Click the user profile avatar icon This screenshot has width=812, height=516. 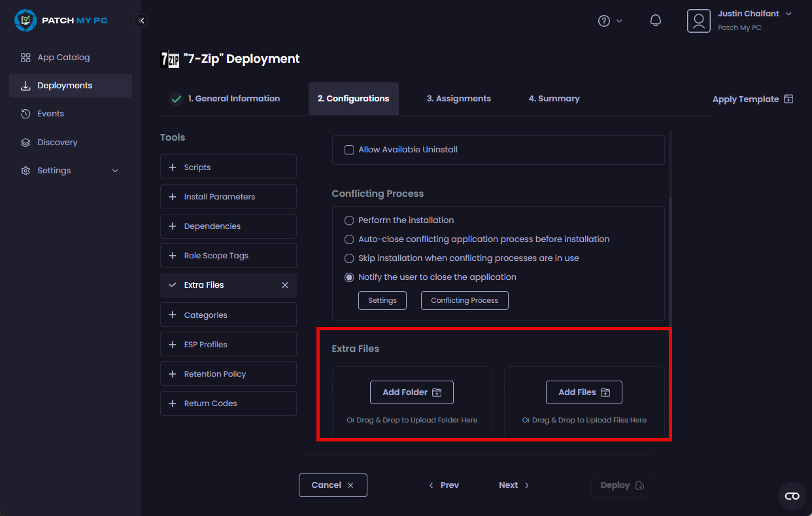coord(698,21)
